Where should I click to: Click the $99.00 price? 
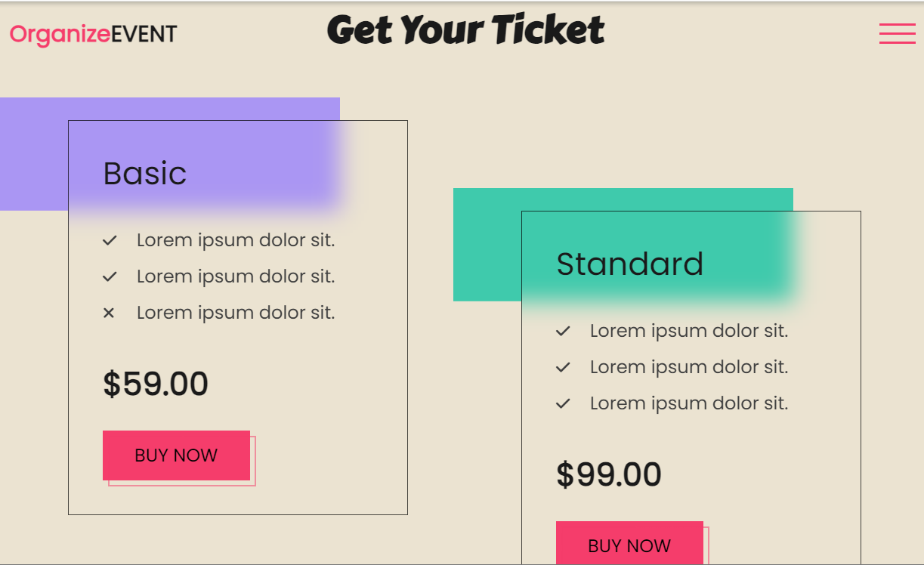point(609,474)
